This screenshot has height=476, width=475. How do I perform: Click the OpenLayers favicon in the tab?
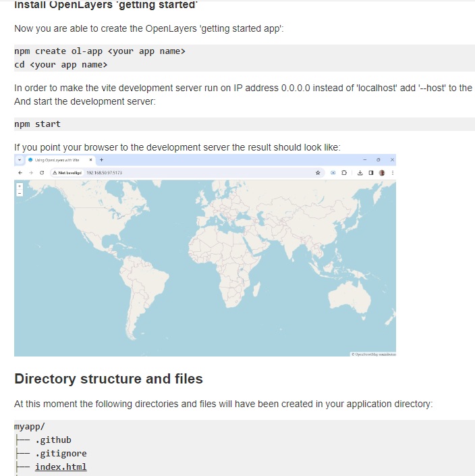pyautogui.click(x=30, y=159)
